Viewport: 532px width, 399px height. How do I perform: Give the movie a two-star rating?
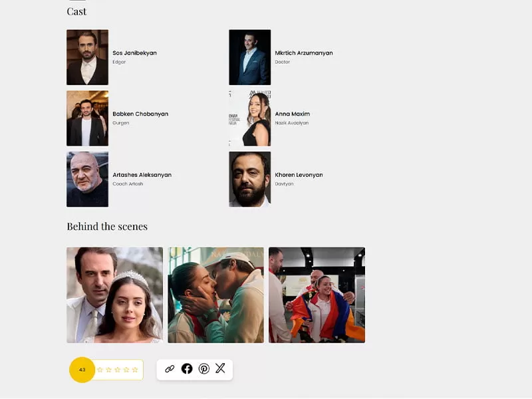tap(108, 370)
